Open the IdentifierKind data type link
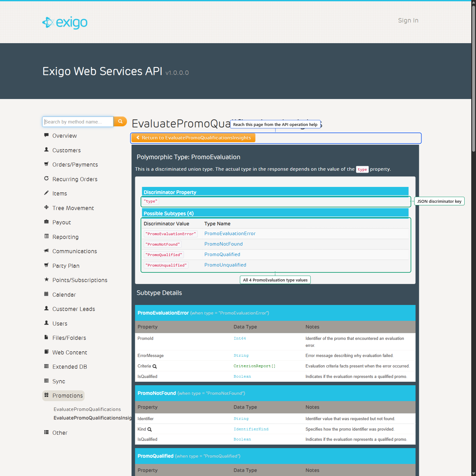Viewport: 476px width, 476px height. point(251,429)
